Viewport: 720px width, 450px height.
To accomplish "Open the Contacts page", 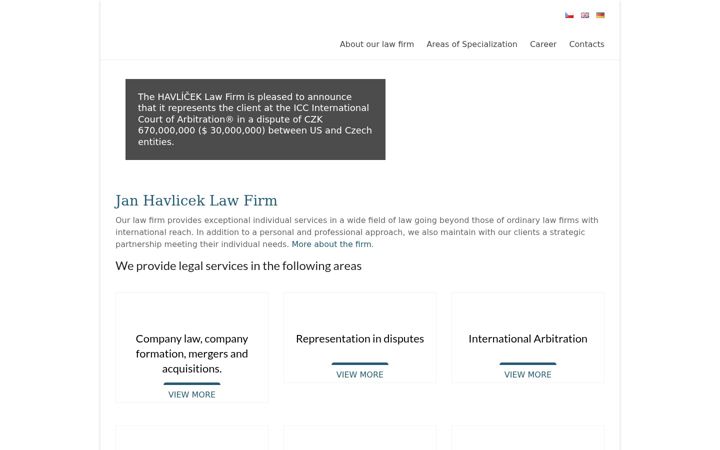I will [586, 44].
